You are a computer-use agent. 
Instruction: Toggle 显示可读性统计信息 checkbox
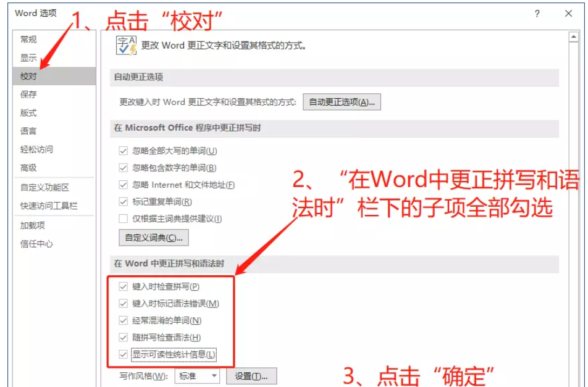123,354
